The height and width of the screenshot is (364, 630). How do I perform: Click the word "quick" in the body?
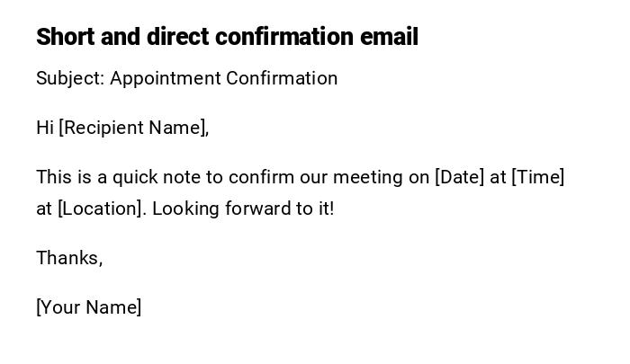click(x=136, y=177)
